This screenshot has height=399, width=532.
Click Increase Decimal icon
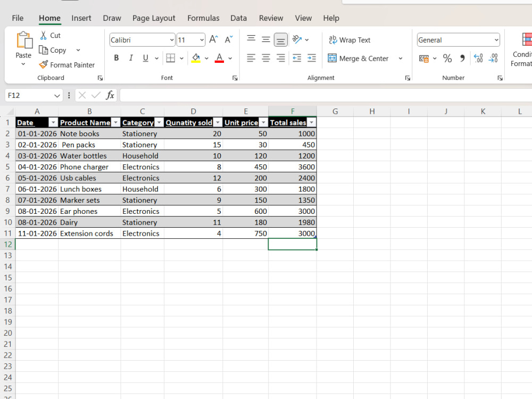click(478, 59)
